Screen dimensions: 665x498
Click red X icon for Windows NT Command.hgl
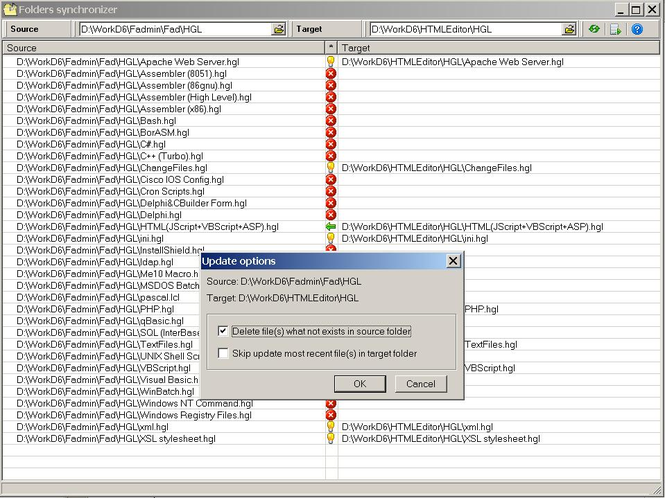331,403
